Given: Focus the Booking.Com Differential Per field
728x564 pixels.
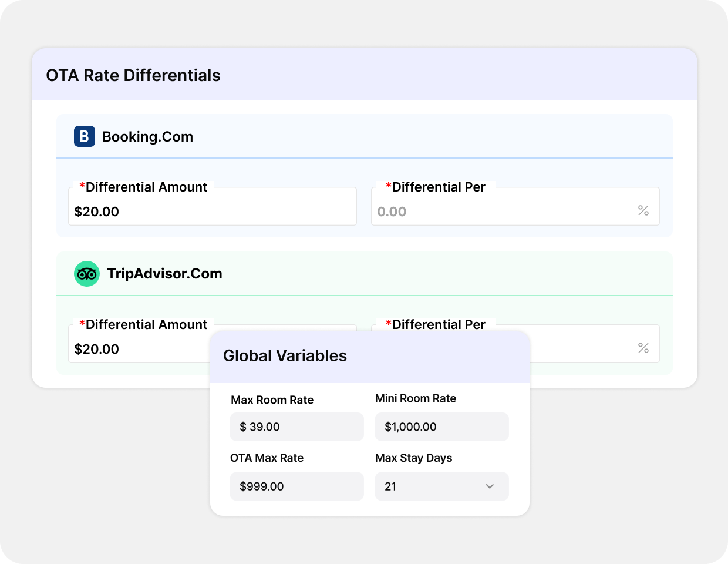Looking at the screenshot, I should [x=515, y=206].
